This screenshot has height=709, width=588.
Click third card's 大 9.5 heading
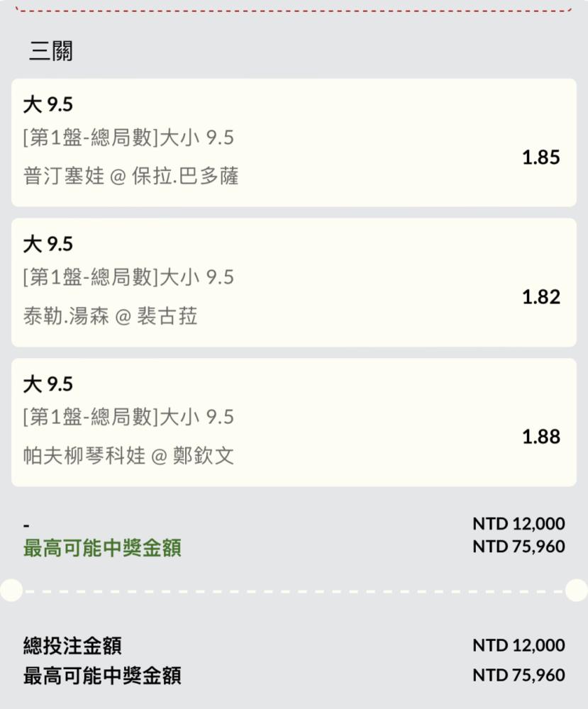48,384
